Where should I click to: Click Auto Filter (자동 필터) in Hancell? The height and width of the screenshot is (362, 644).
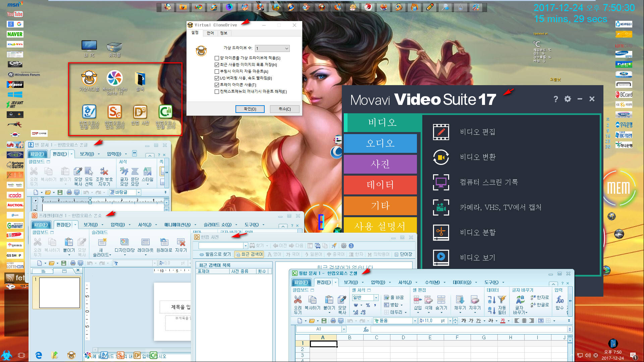(502, 304)
